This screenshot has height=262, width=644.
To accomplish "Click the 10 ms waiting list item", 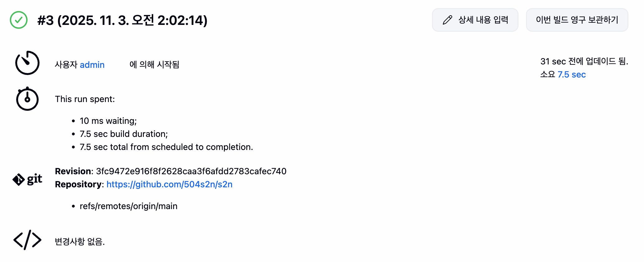I will pos(108,121).
